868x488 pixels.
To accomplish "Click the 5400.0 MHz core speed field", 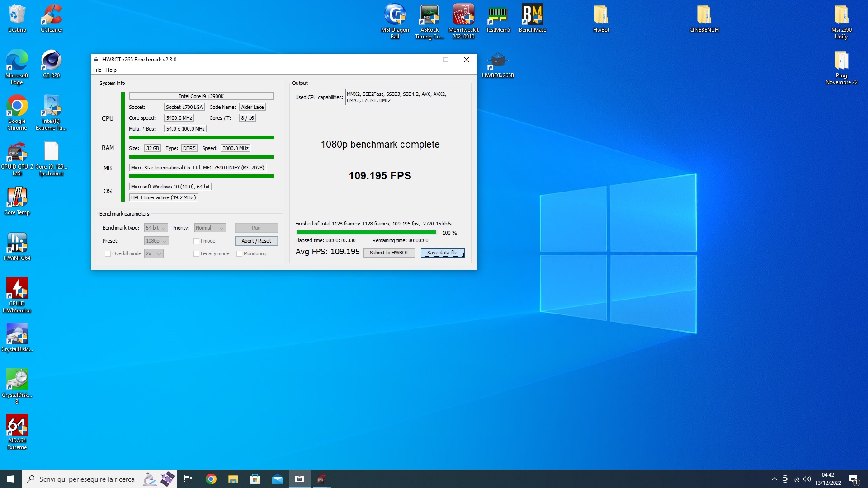I will pyautogui.click(x=179, y=118).
